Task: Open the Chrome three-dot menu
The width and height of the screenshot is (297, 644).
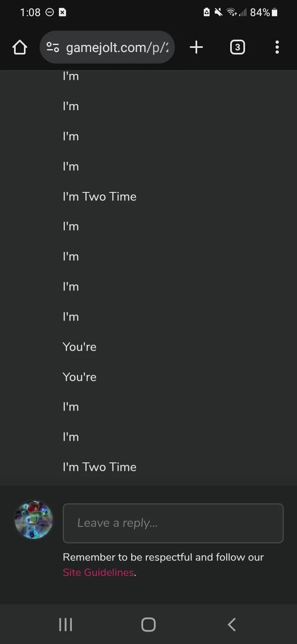Action: (x=277, y=47)
